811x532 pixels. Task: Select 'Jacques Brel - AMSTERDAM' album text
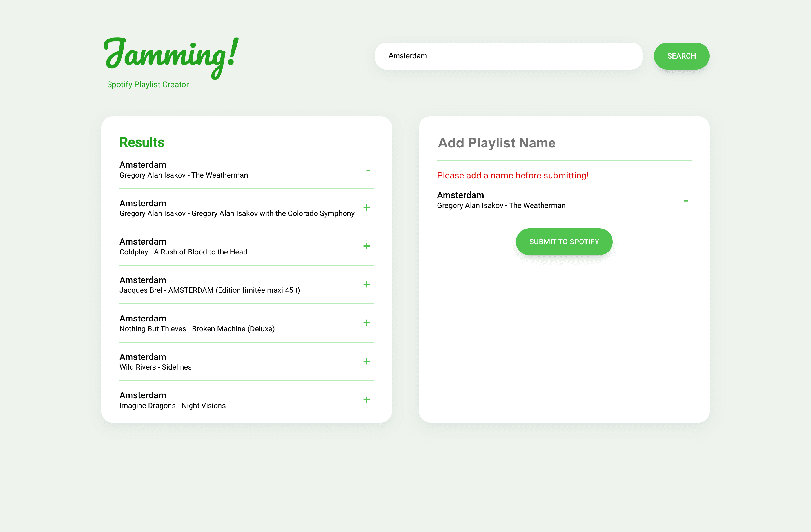point(210,290)
